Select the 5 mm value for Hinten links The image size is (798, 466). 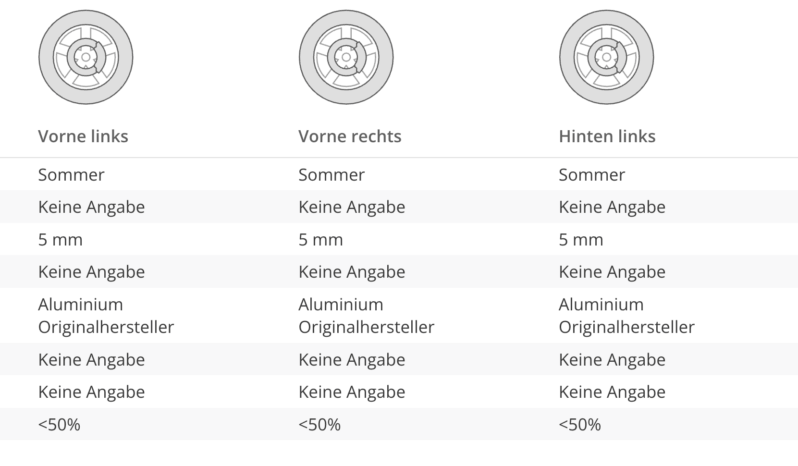pos(580,240)
